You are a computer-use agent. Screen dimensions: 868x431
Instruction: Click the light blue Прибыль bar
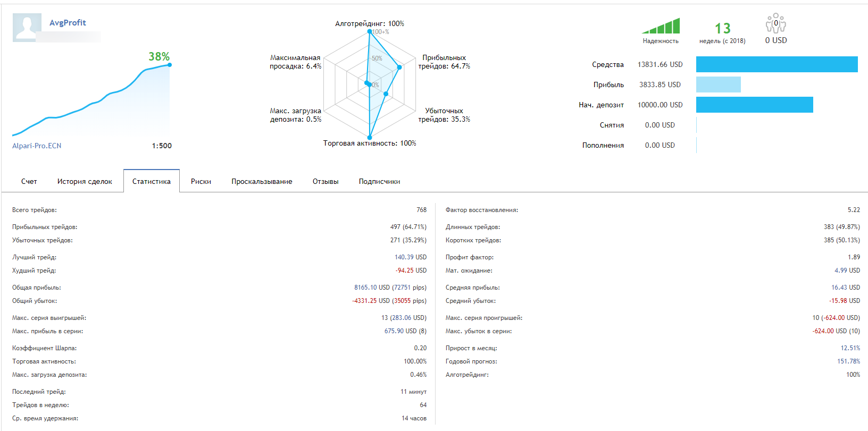(718, 84)
